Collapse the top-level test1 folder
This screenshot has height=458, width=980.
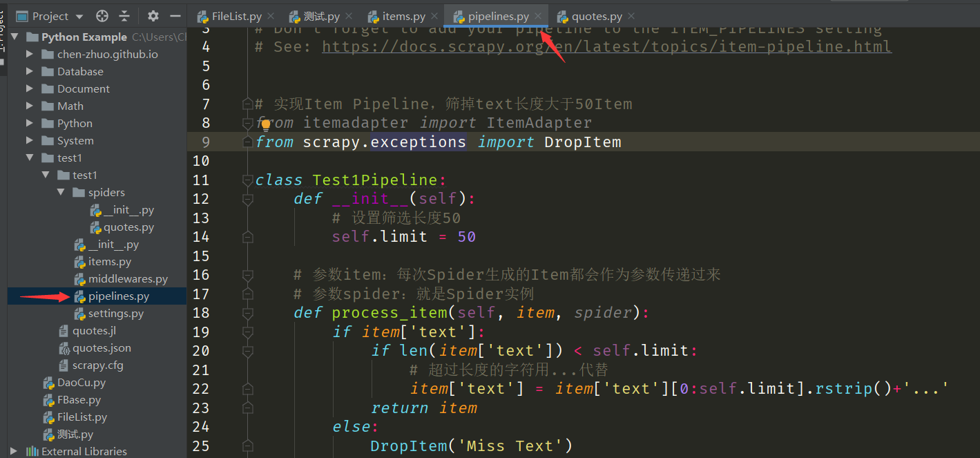[30, 158]
